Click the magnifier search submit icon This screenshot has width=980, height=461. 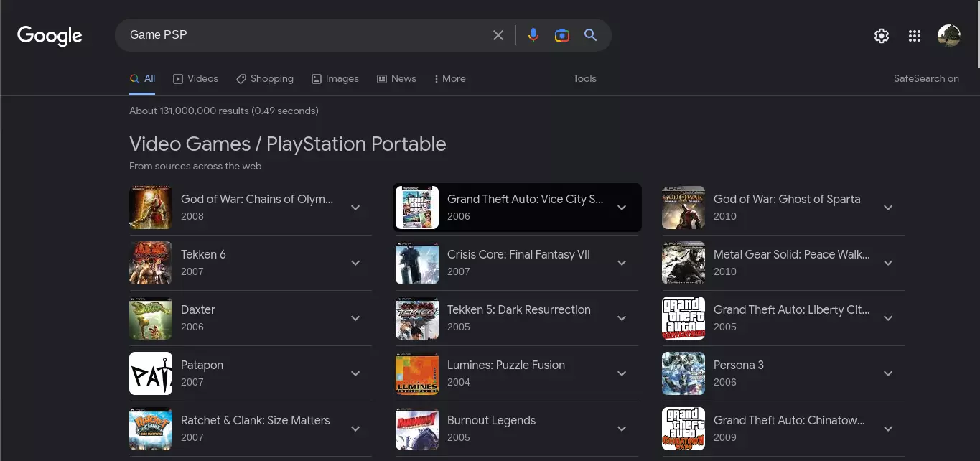click(x=591, y=35)
